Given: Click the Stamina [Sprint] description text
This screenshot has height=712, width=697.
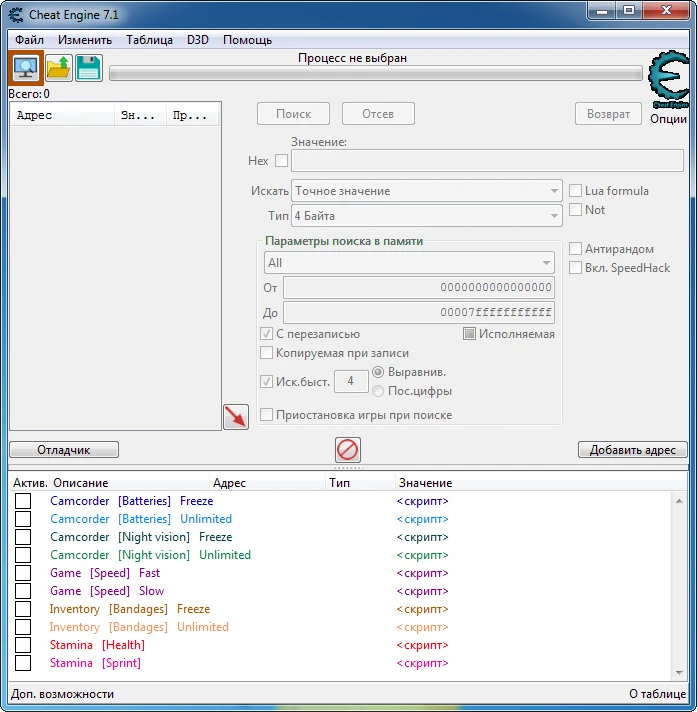Looking at the screenshot, I should click(x=95, y=663).
